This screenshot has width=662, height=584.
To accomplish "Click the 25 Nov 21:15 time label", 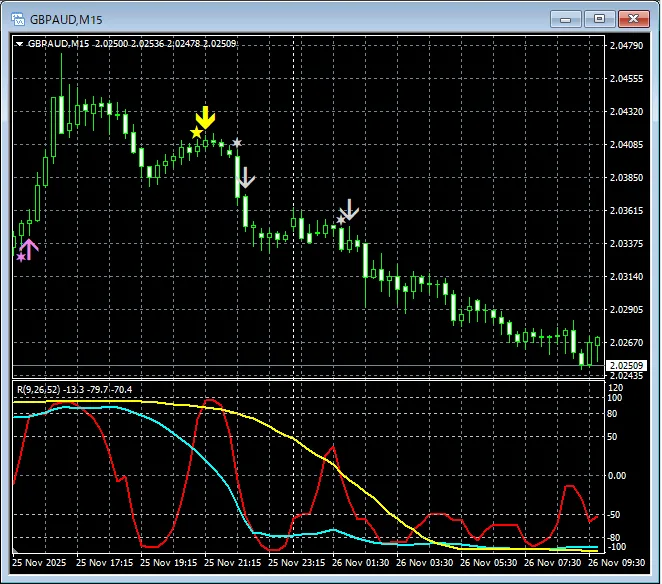I will (x=232, y=562).
